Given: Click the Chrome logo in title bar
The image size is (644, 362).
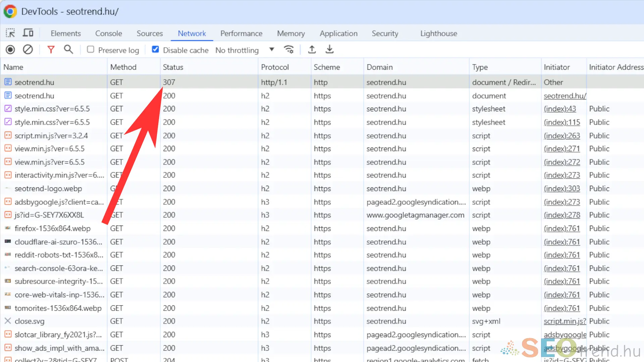Looking at the screenshot, I should [x=10, y=11].
